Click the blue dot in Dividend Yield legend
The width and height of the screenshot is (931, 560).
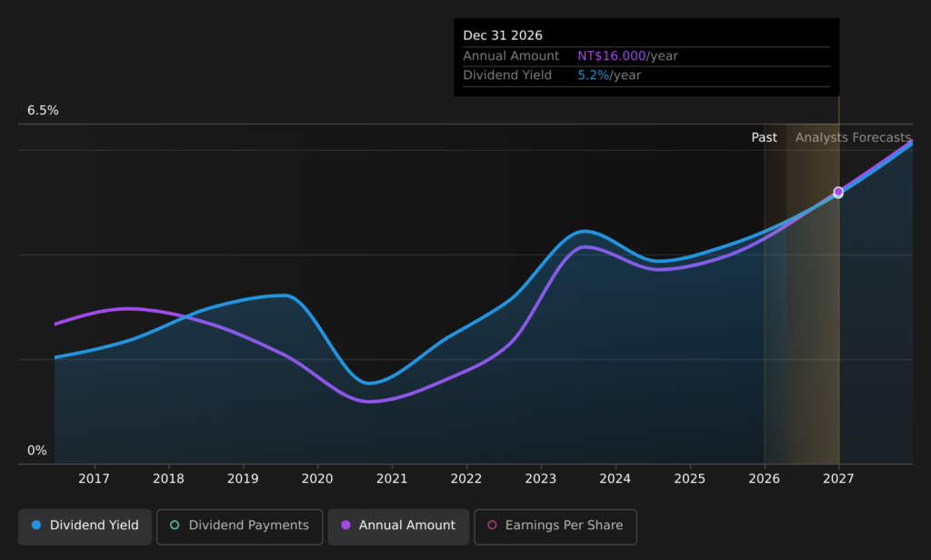36,525
